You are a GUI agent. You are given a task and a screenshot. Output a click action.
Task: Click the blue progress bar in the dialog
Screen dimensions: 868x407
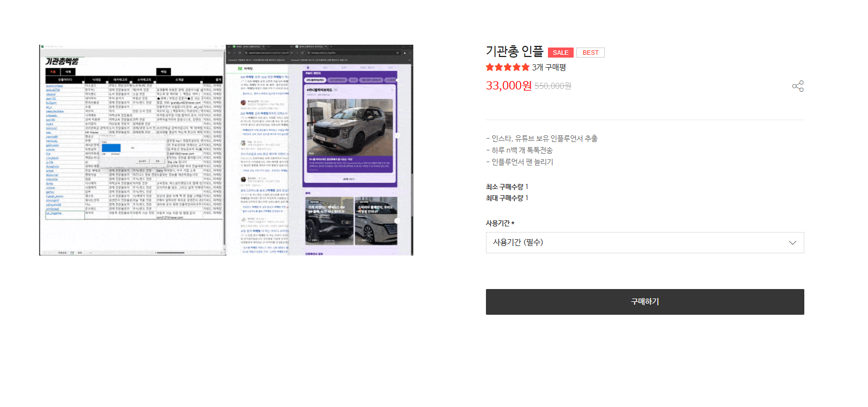point(111,148)
